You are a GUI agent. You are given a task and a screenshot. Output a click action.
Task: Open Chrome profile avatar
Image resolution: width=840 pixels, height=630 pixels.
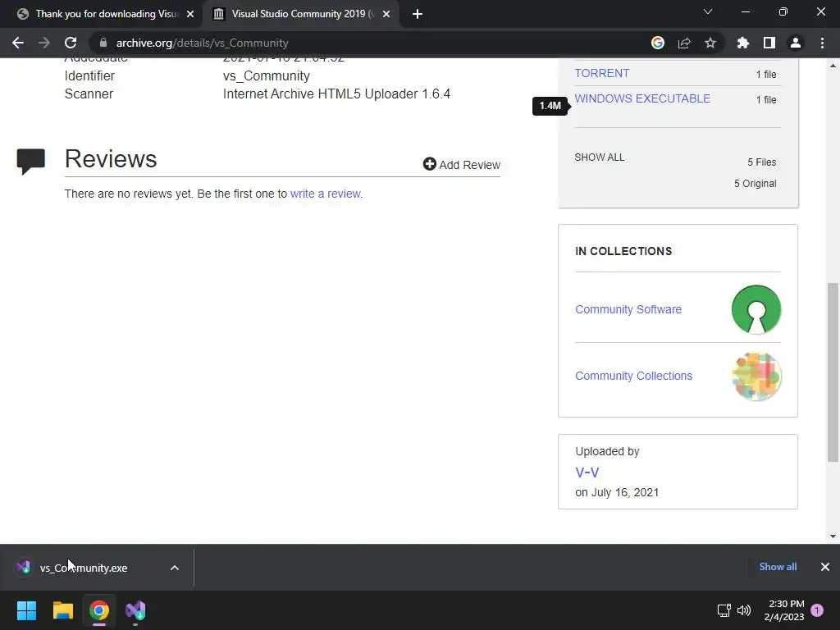pos(796,43)
